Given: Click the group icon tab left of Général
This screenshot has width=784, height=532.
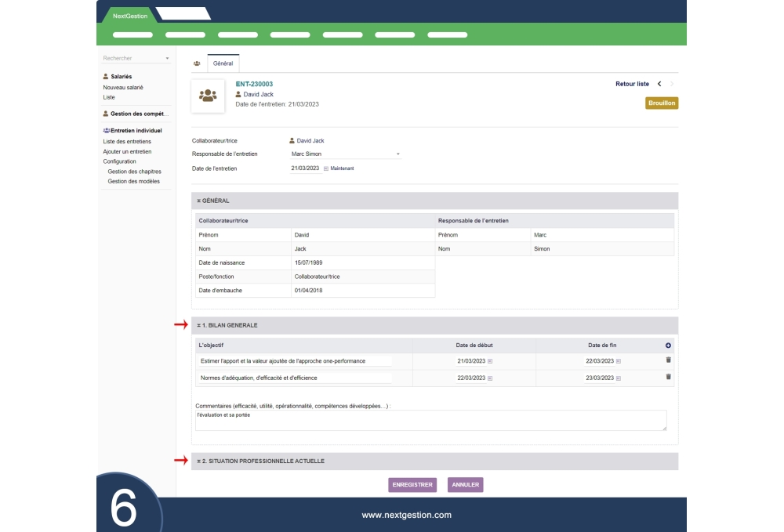Looking at the screenshot, I should [x=197, y=63].
